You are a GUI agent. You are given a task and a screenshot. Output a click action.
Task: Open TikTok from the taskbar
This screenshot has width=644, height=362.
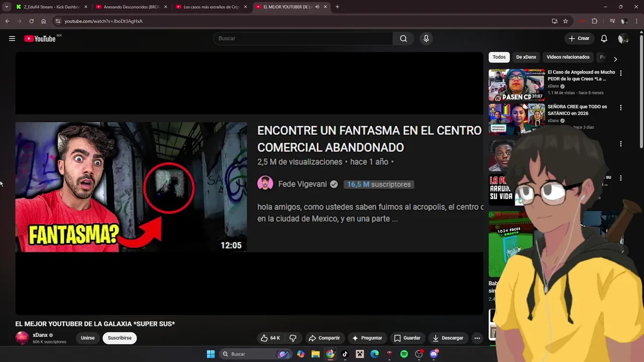(345, 354)
